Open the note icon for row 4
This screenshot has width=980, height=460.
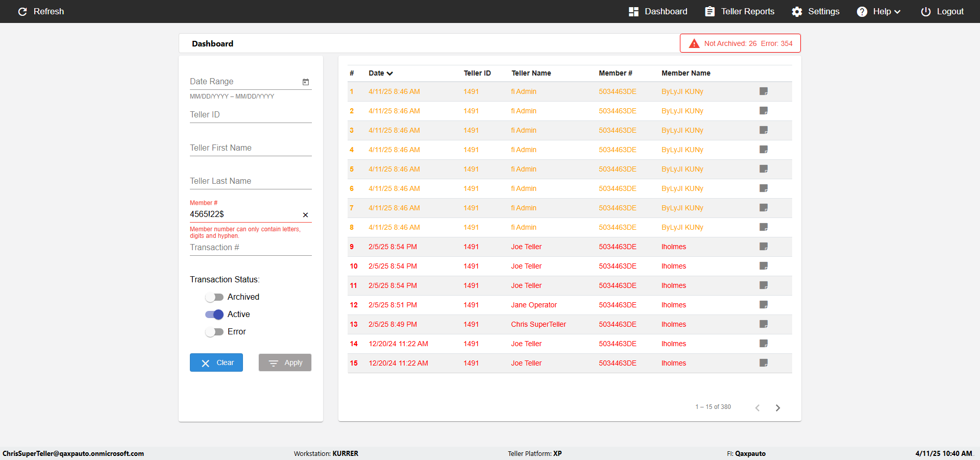764,150
